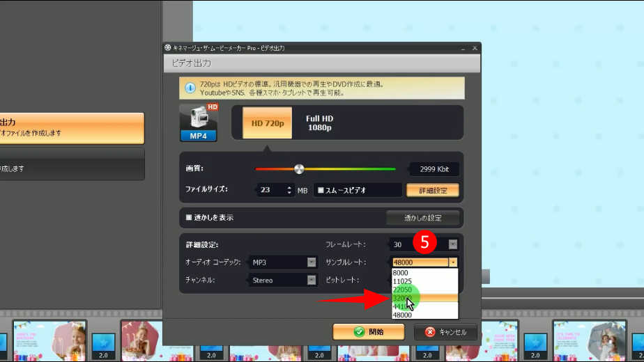This screenshot has height=362, width=644.
Task: Click the blue info icon in tip bar
Action: [190, 87]
